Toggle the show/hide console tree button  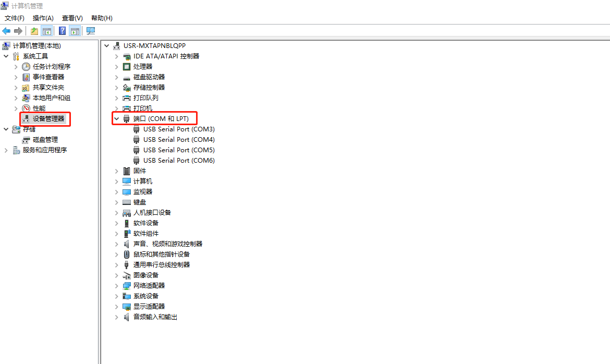click(x=47, y=31)
